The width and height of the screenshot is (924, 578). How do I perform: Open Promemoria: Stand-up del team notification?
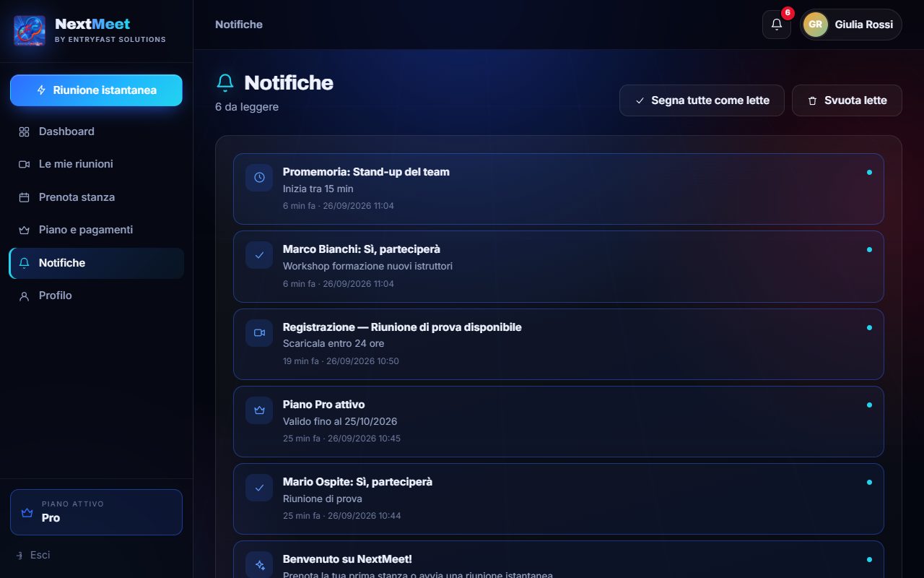coord(558,189)
